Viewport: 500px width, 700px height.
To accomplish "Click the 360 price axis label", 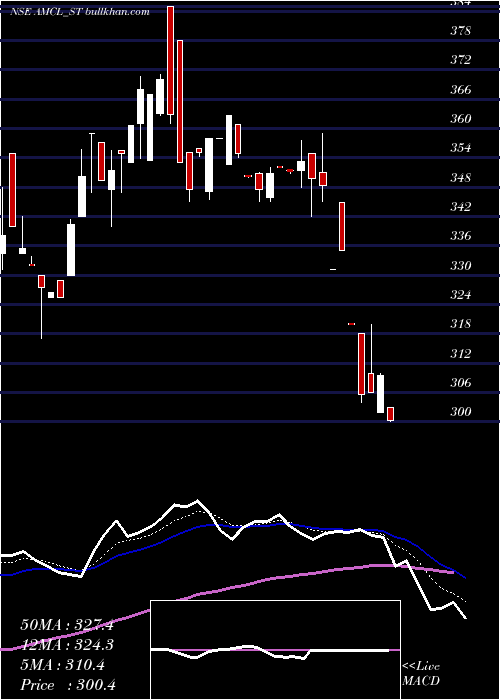I will 461,119.
